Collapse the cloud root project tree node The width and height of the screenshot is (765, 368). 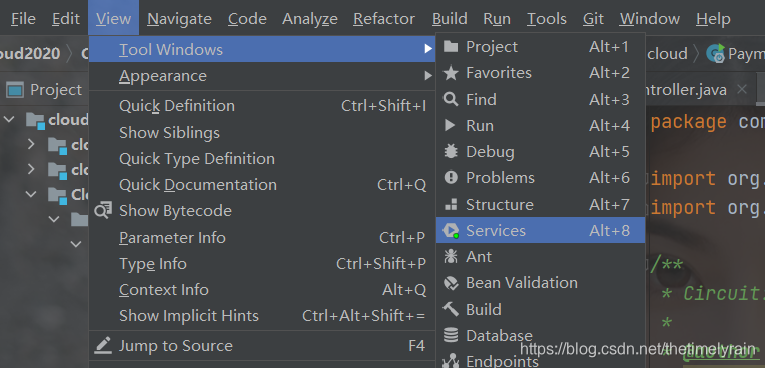[x=9, y=119]
